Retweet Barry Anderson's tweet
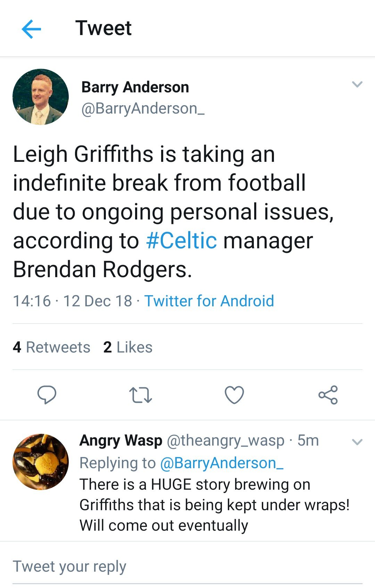The height and width of the screenshot is (588, 375). (x=141, y=395)
